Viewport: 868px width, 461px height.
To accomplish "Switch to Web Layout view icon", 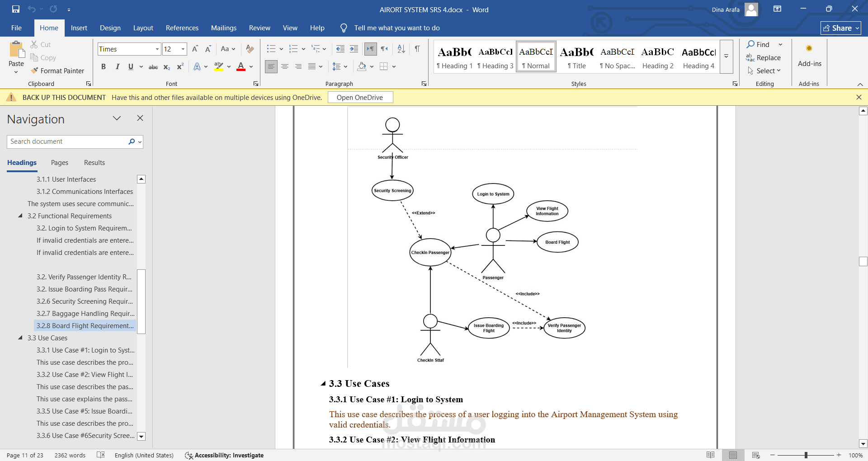I will tap(756, 455).
